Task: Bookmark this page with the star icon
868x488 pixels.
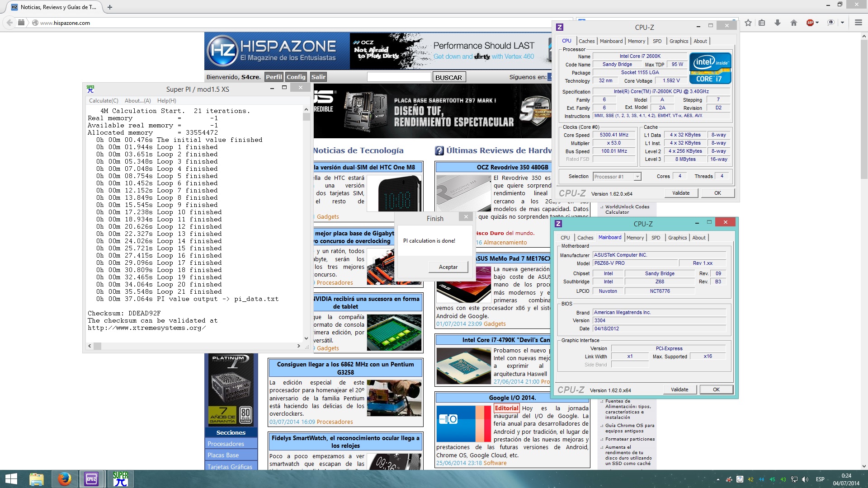Action: [x=748, y=23]
